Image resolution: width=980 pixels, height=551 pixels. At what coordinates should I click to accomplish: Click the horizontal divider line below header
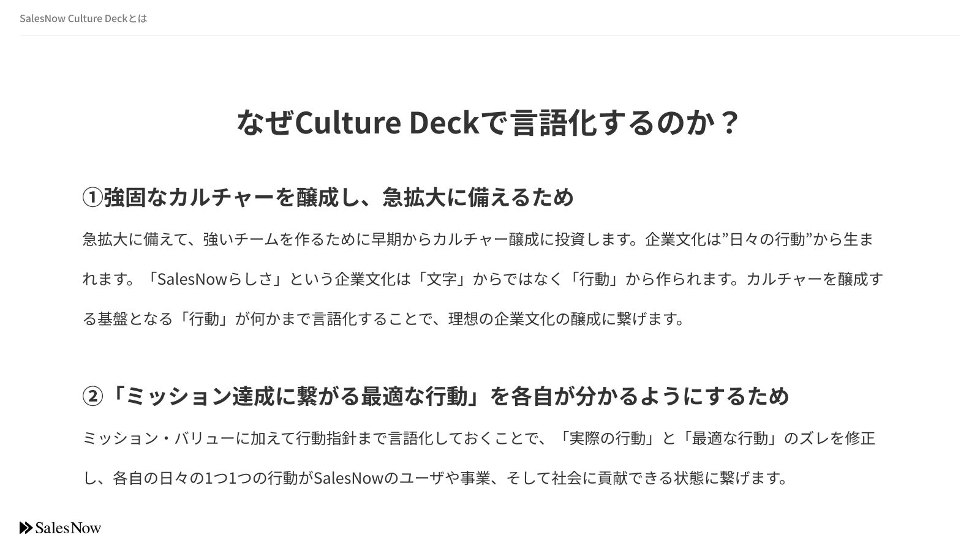490,36
